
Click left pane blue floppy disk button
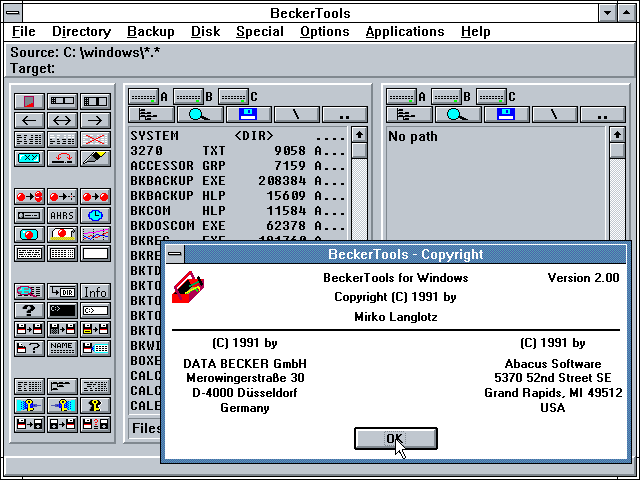coord(249,115)
